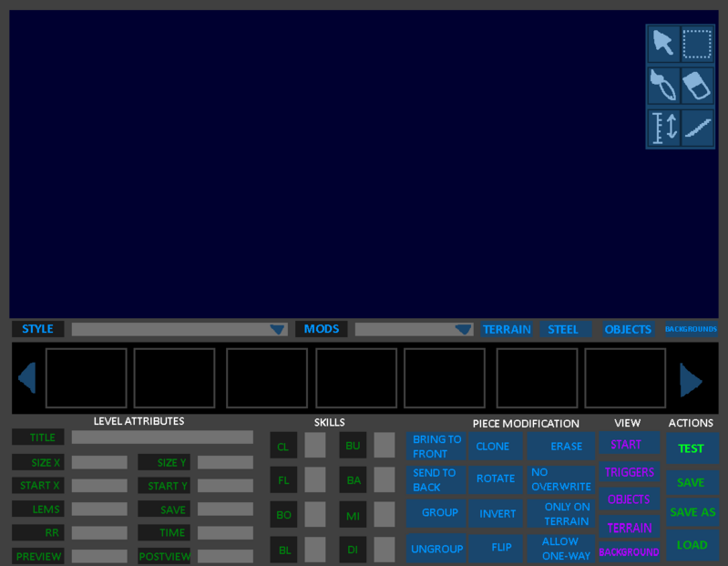Select the first empty piece thumbnail
728x566 pixels.
coord(87,378)
